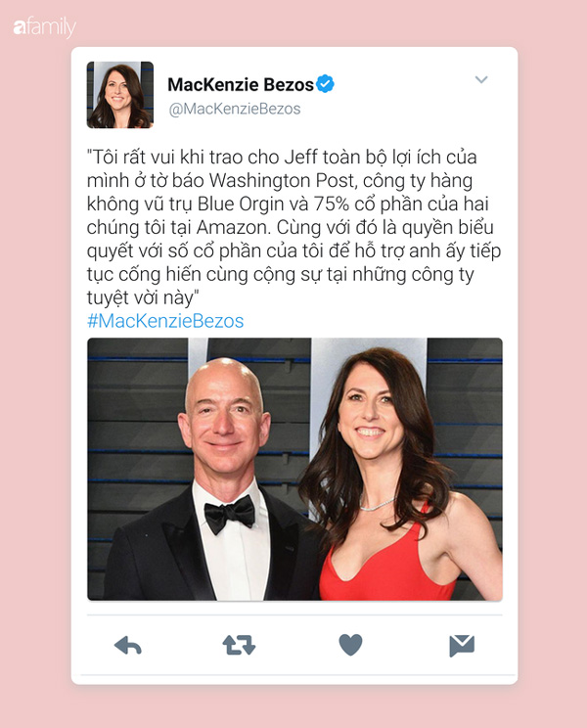Click the blue verified badge
587x728 pixels.
(x=325, y=83)
